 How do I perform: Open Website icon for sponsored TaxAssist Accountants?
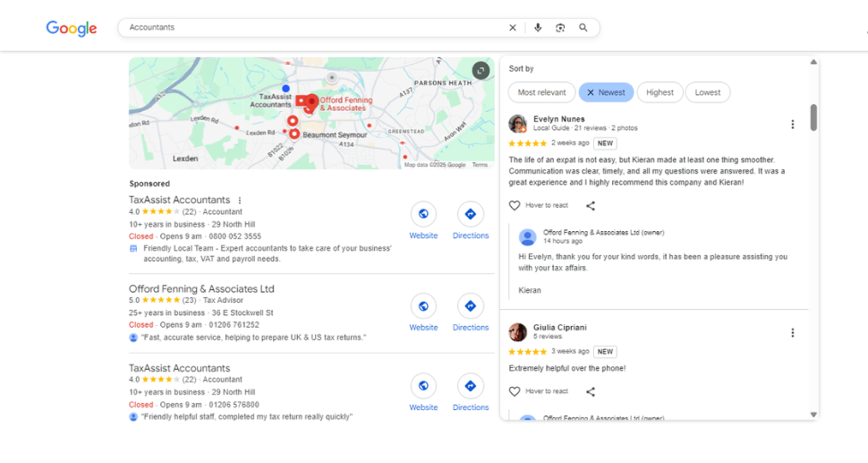423,214
